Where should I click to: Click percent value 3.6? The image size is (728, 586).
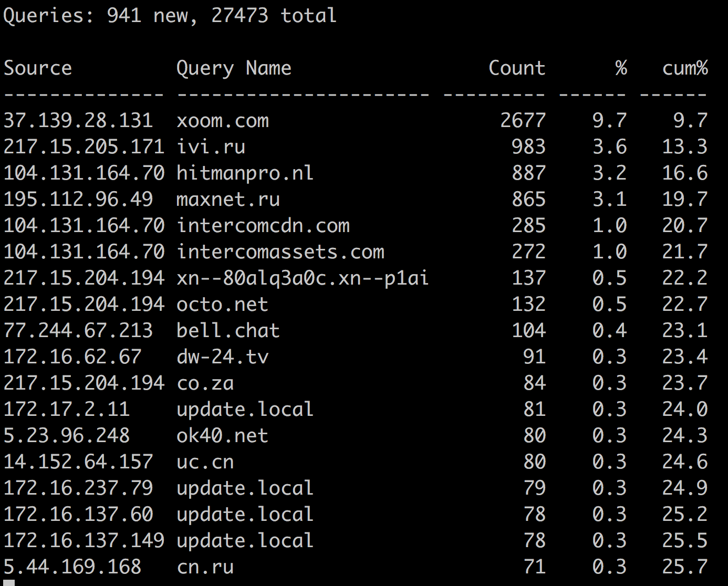[x=610, y=147]
